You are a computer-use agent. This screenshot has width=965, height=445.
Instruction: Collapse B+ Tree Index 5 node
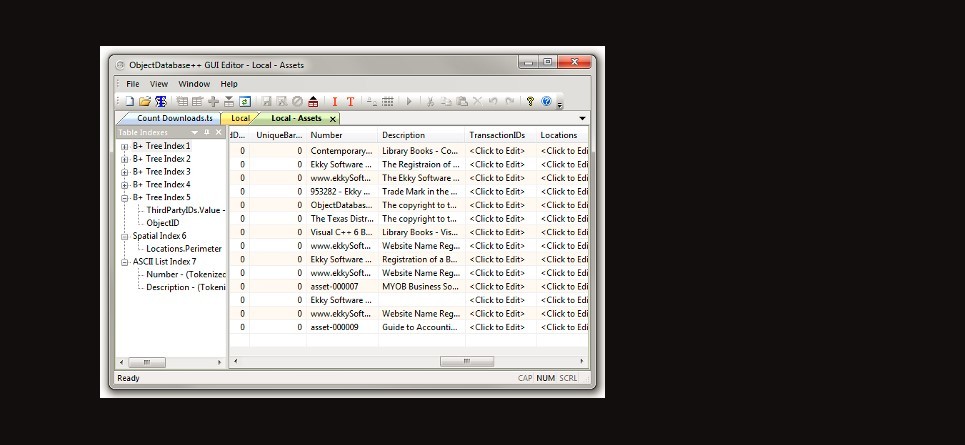click(125, 197)
